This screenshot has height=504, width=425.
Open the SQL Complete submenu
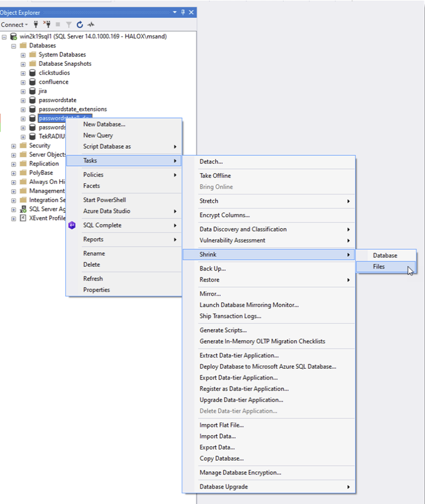point(124,225)
